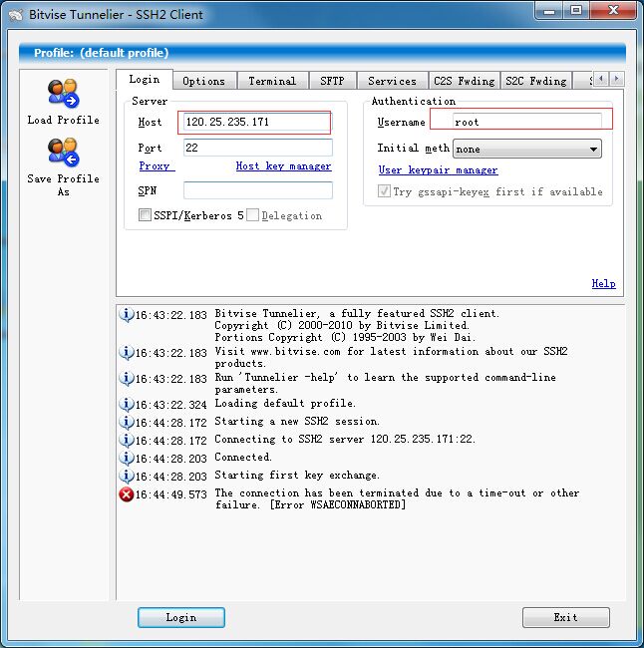Screen dimensions: 644x648
Task: Open the User keypair manager link
Action: tap(439, 169)
